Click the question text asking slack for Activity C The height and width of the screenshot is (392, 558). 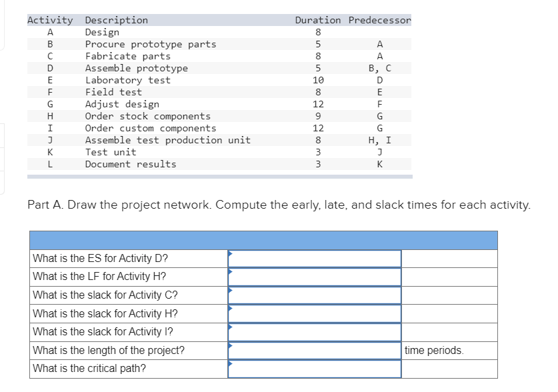(x=100, y=294)
